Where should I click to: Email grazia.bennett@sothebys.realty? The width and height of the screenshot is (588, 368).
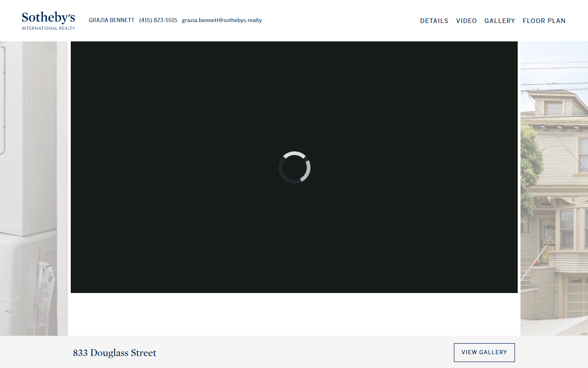pyautogui.click(x=222, y=20)
